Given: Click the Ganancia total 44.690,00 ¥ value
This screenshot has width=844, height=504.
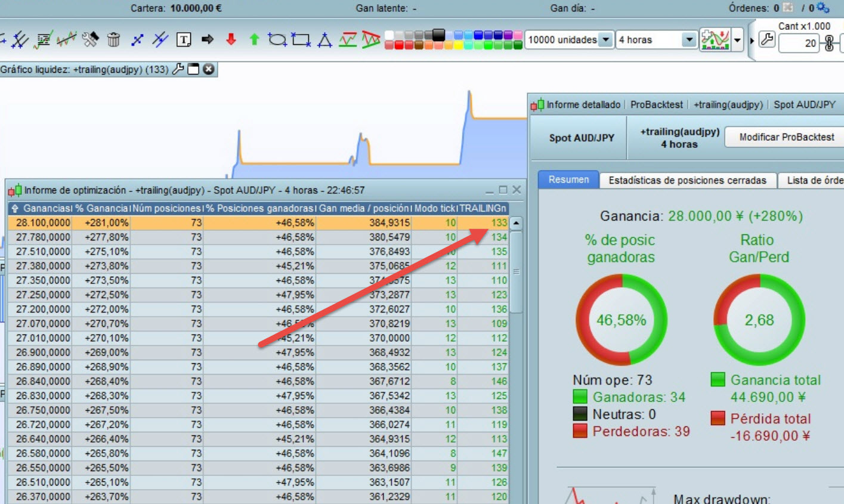Looking at the screenshot, I should 769,397.
